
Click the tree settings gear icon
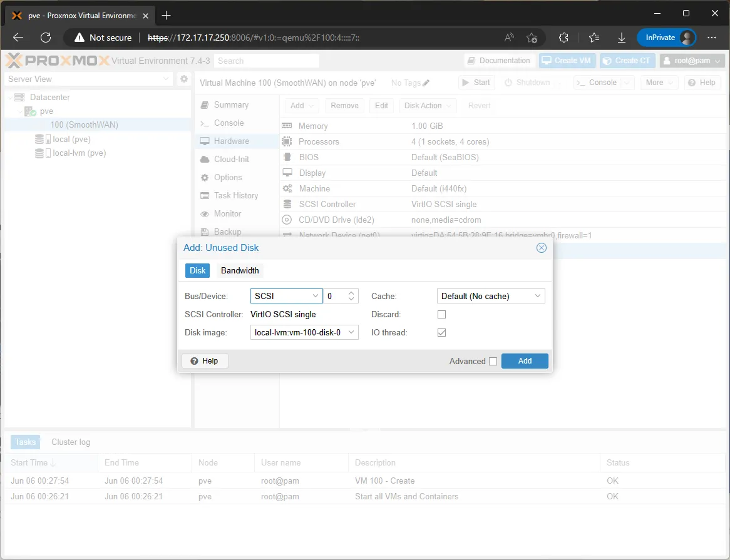pyautogui.click(x=184, y=79)
